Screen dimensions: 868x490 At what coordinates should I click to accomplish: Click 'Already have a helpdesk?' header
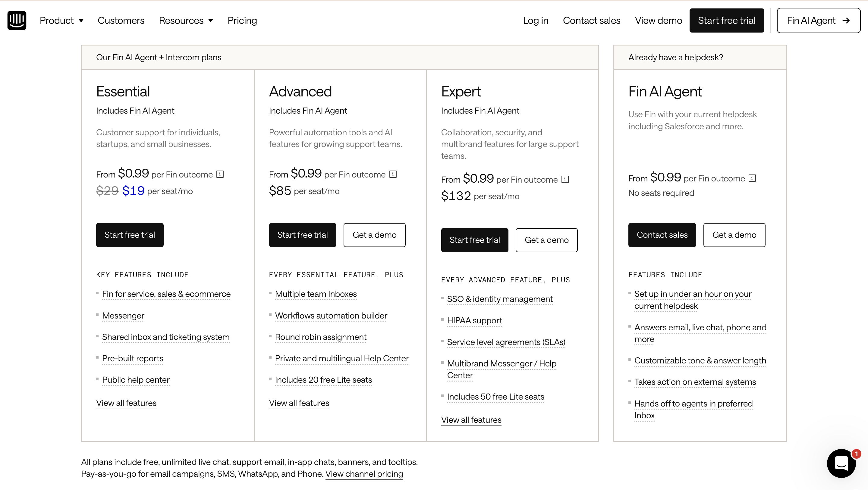coord(676,58)
